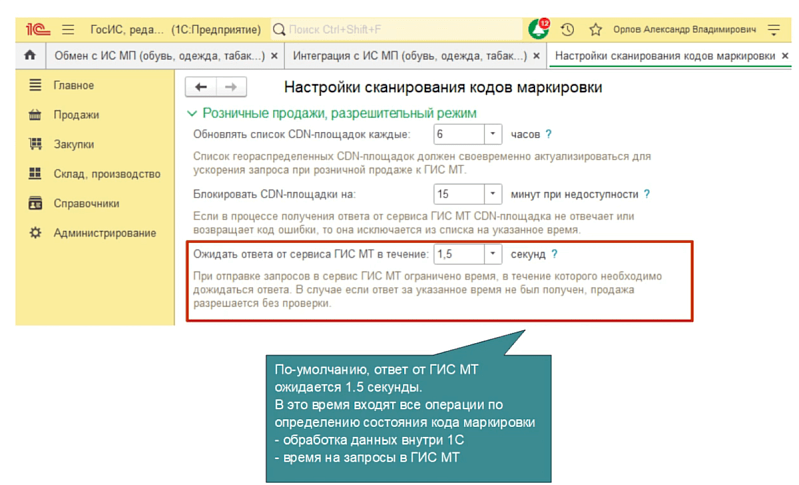
Task: Open the Справочники section
Action: (87, 203)
